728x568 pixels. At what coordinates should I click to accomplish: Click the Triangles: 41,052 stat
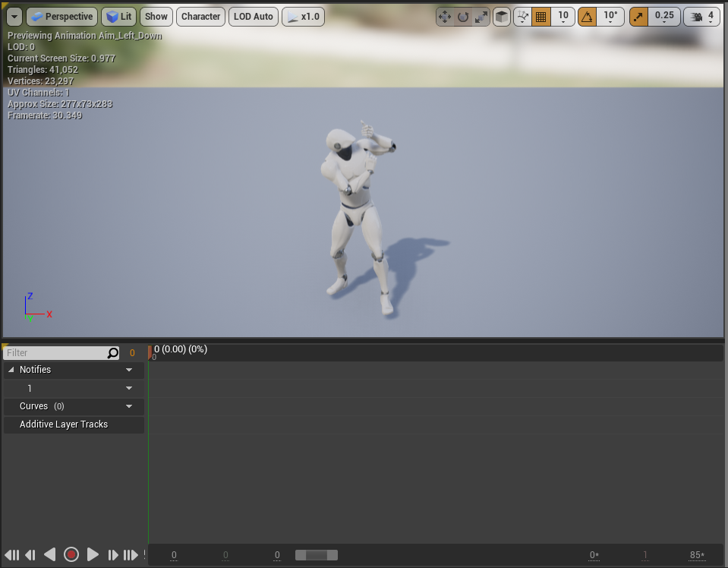(x=43, y=70)
